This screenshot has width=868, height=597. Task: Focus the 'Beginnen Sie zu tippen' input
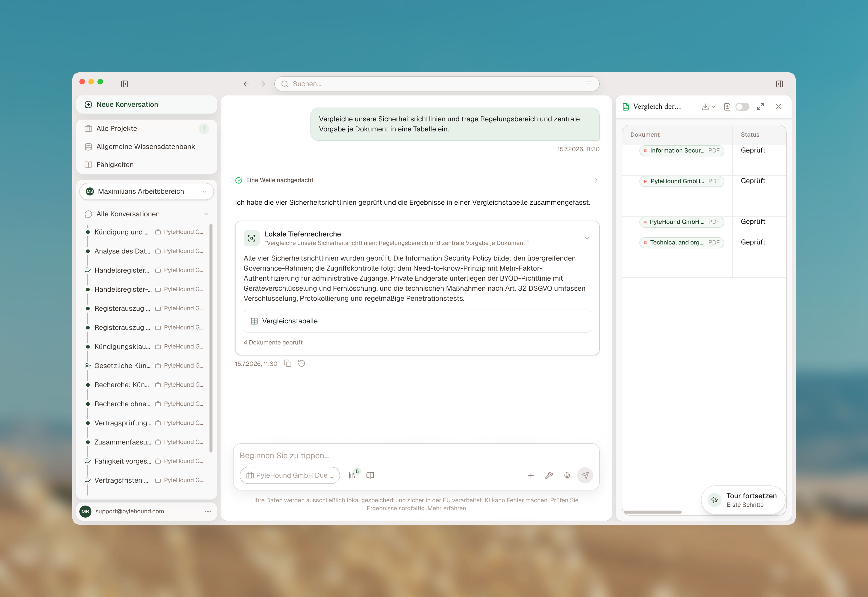coord(416,456)
